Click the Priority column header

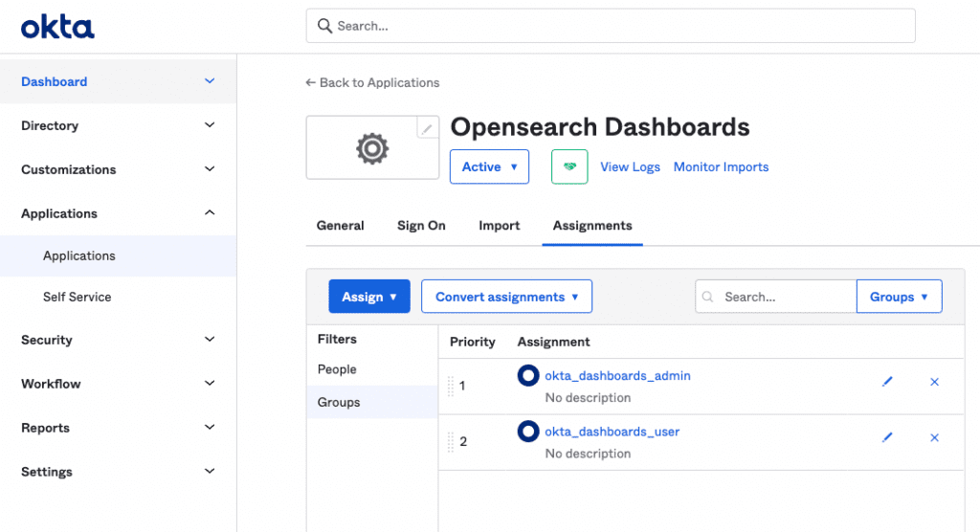coord(473,342)
